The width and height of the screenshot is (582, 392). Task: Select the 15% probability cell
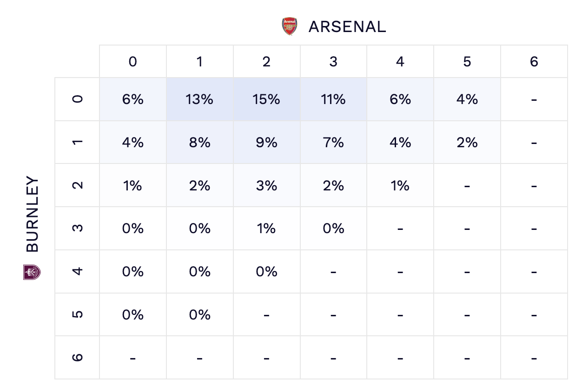click(266, 99)
